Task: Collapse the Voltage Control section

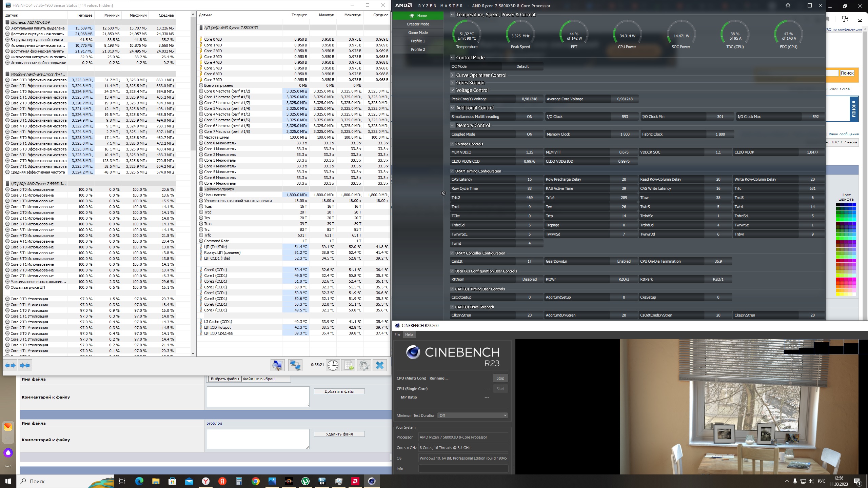Action: [452, 90]
